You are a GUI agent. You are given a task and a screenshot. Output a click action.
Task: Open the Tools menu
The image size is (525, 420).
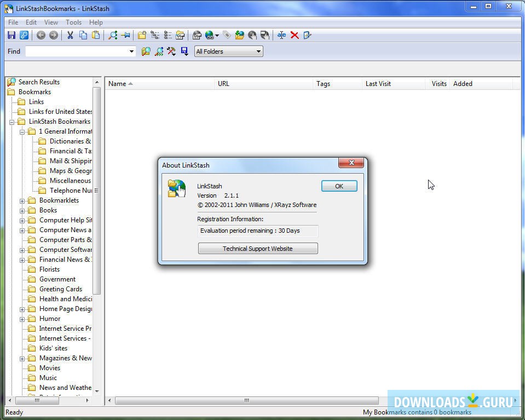tap(73, 22)
